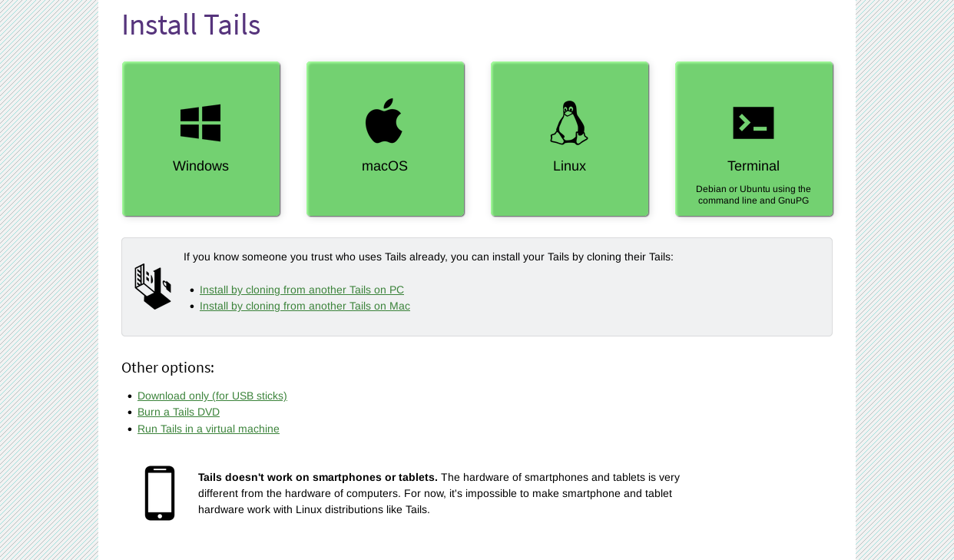Open Burn a Tails DVD link

pos(178,412)
